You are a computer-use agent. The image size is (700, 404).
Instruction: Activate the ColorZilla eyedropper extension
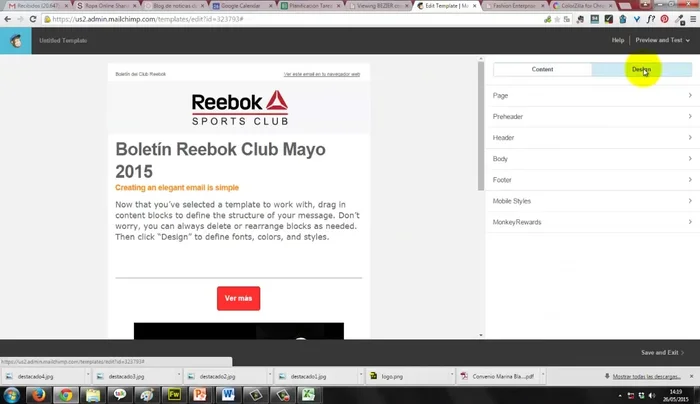tap(679, 19)
